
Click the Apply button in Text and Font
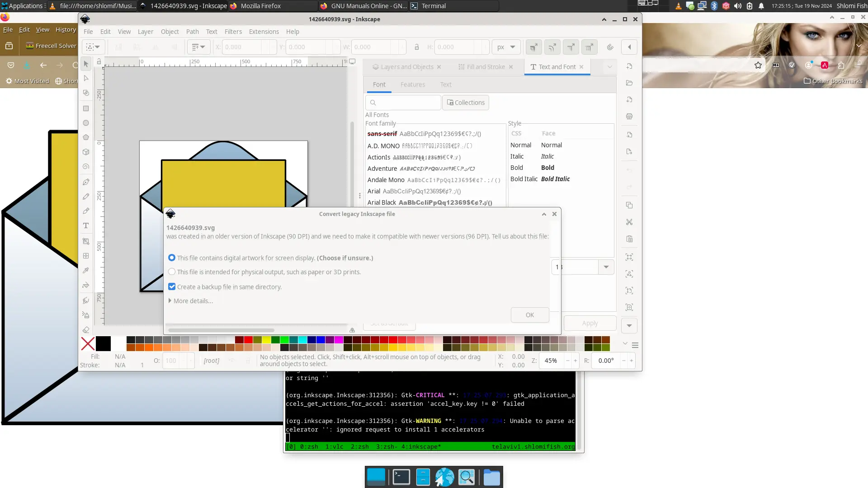tap(590, 323)
